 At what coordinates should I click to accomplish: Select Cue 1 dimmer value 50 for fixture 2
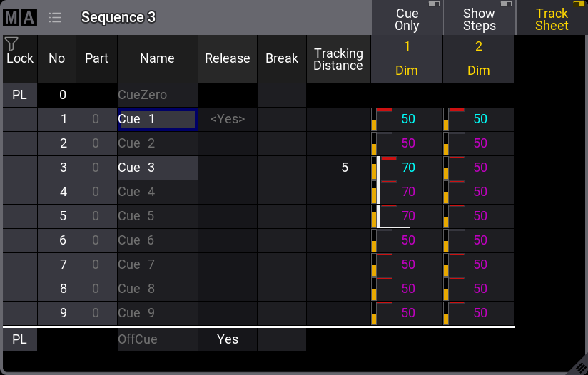pyautogui.click(x=480, y=119)
